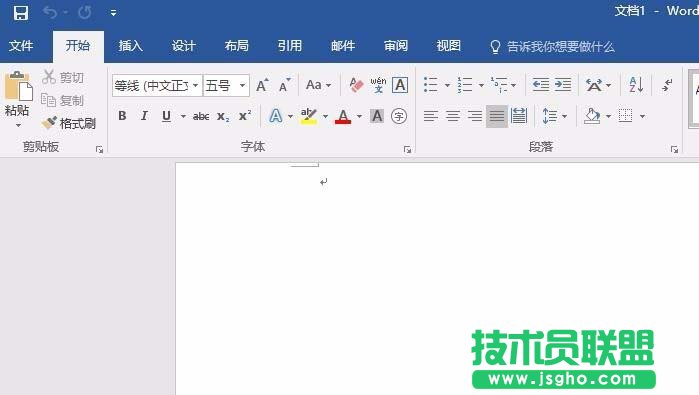
Task: Open the Underline style dropdown arrow
Action: coord(183,116)
